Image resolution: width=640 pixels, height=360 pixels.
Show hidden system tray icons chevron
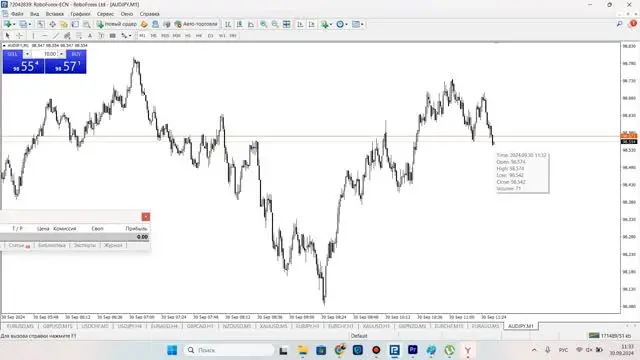534,350
